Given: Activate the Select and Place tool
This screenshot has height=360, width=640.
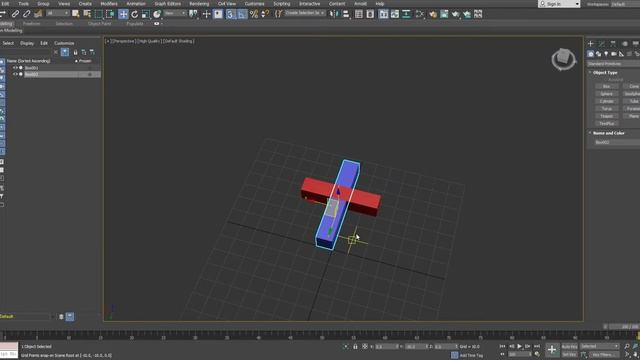Looking at the screenshot, I should (x=157, y=14).
